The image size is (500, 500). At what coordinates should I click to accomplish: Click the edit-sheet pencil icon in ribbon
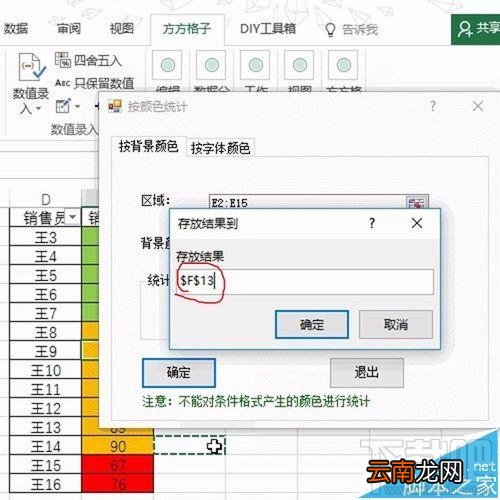tap(63, 106)
